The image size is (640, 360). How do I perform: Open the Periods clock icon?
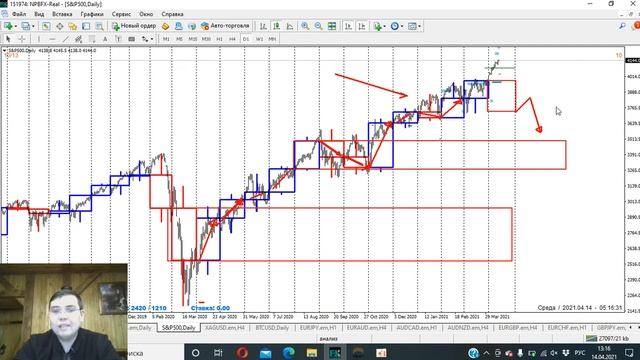pyautogui.click(x=394, y=26)
